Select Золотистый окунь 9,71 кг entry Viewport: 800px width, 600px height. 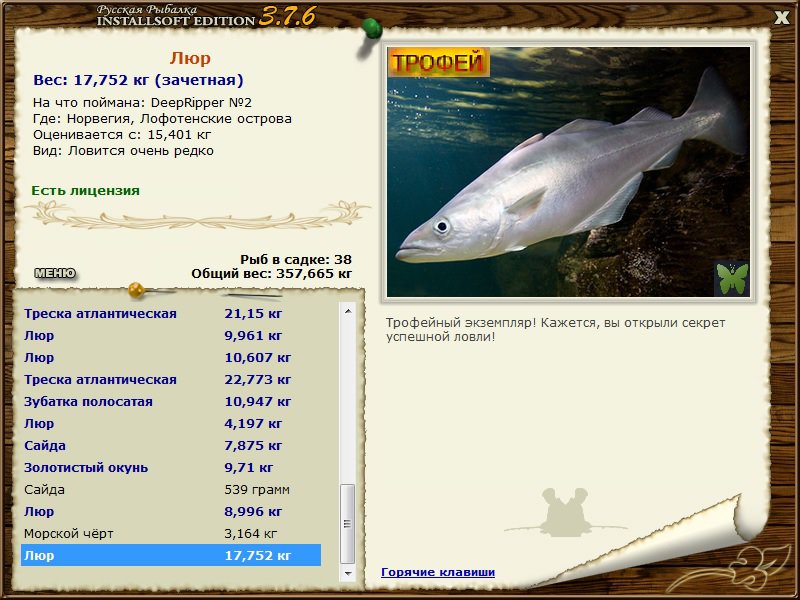coord(171,467)
